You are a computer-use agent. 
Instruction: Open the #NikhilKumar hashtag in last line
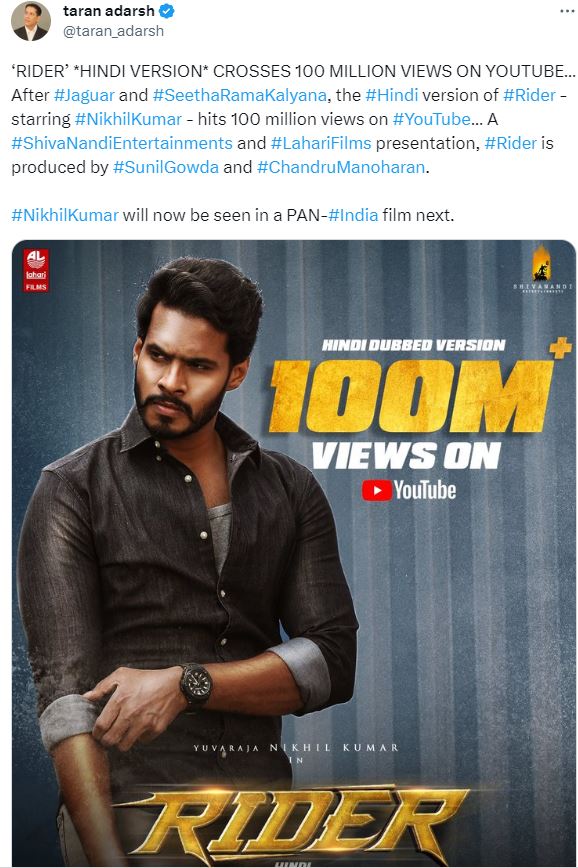(65, 215)
